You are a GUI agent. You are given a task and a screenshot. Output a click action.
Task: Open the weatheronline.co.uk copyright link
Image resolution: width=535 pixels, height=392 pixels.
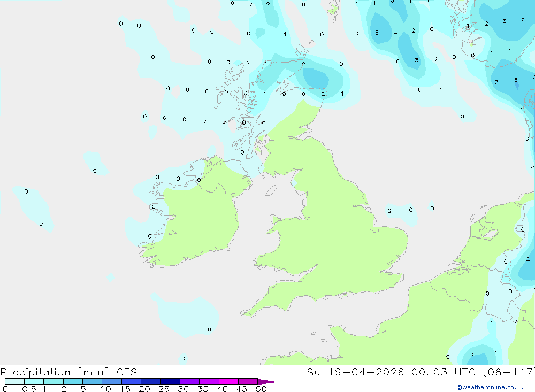(490, 387)
